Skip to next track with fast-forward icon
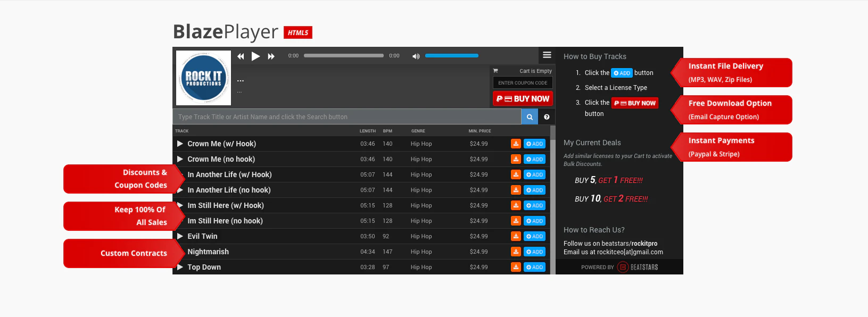 tap(271, 56)
